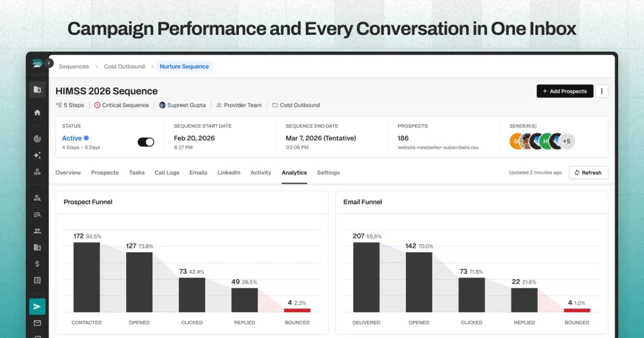Open the AI sparkles icon in sidebar

click(x=37, y=155)
